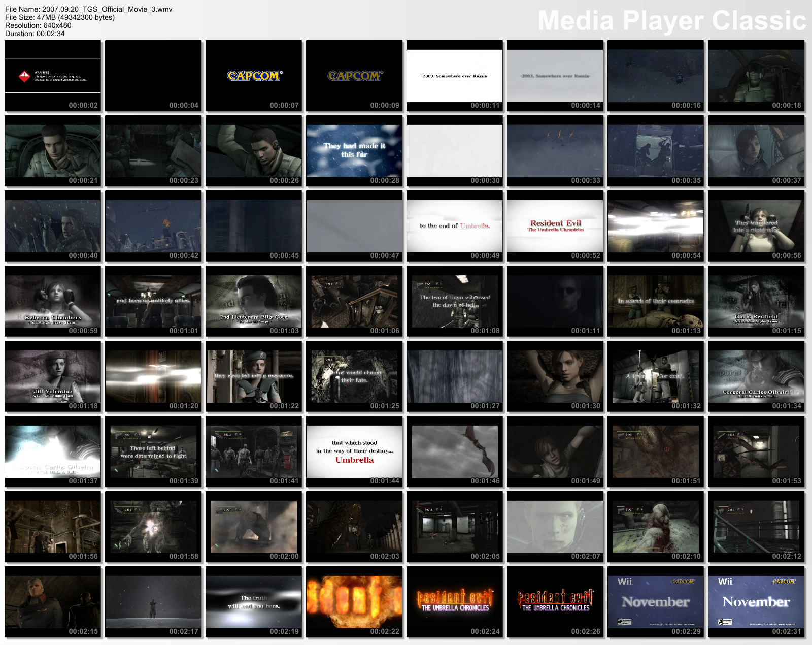Open the 'to the end of Umbrella' frame
This screenshot has height=645, width=812.
point(455,226)
